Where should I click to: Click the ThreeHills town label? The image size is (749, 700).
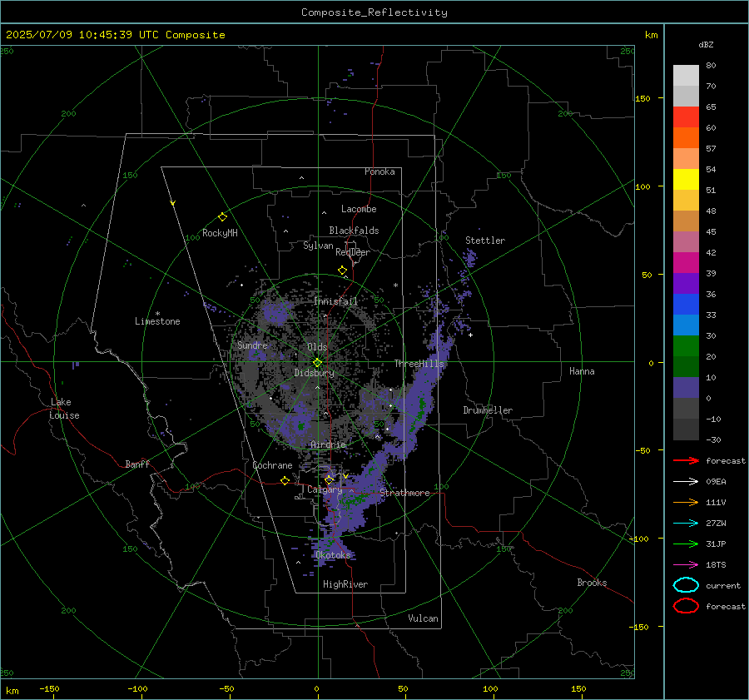point(419,364)
